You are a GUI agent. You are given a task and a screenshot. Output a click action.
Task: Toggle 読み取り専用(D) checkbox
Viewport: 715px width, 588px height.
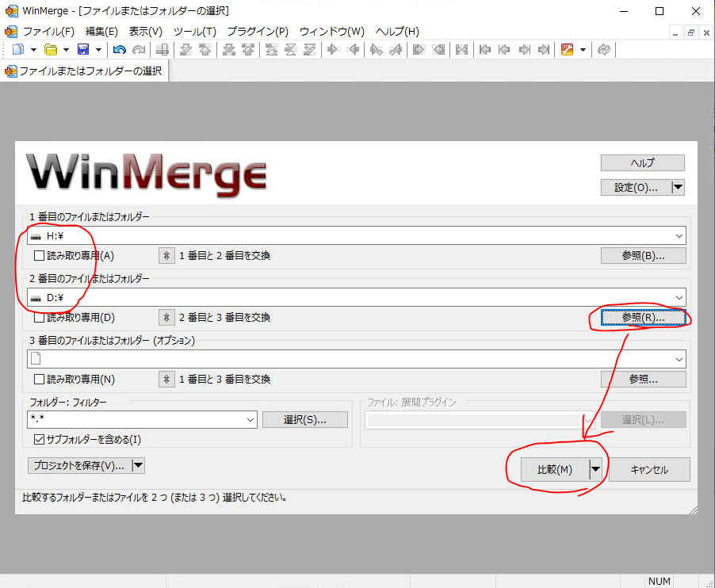pos(39,317)
